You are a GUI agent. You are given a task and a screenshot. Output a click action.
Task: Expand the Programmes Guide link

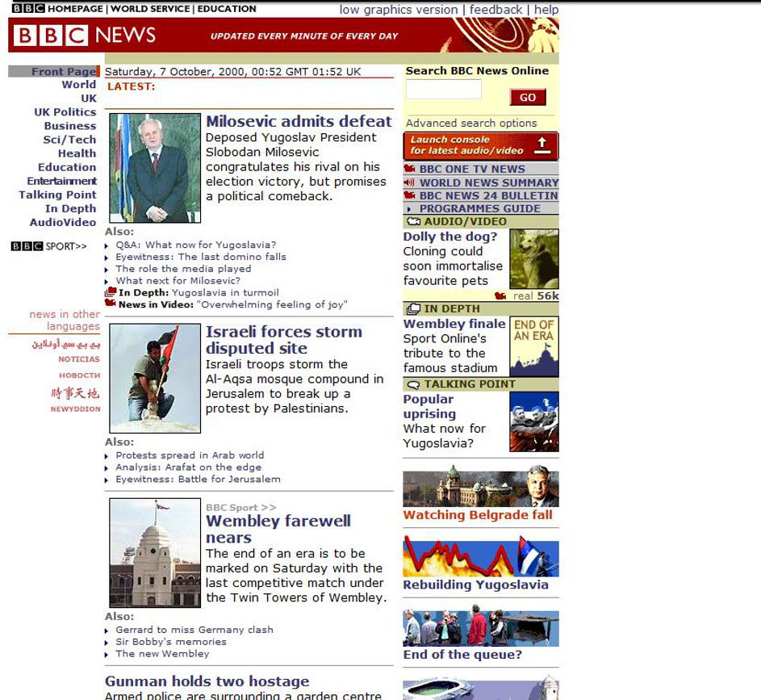pos(479,208)
